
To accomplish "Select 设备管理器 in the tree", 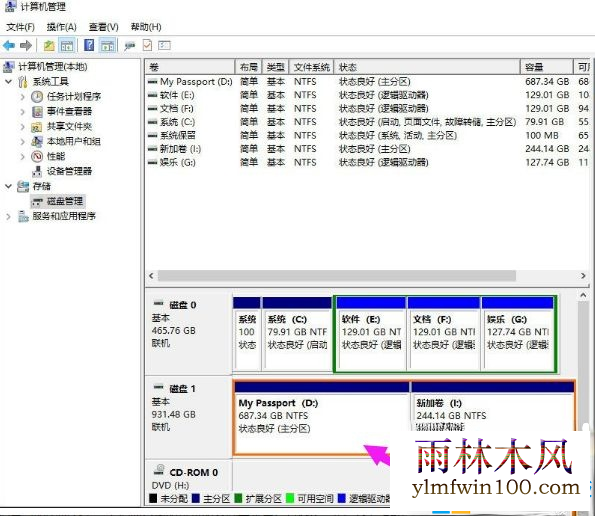I will (69, 171).
